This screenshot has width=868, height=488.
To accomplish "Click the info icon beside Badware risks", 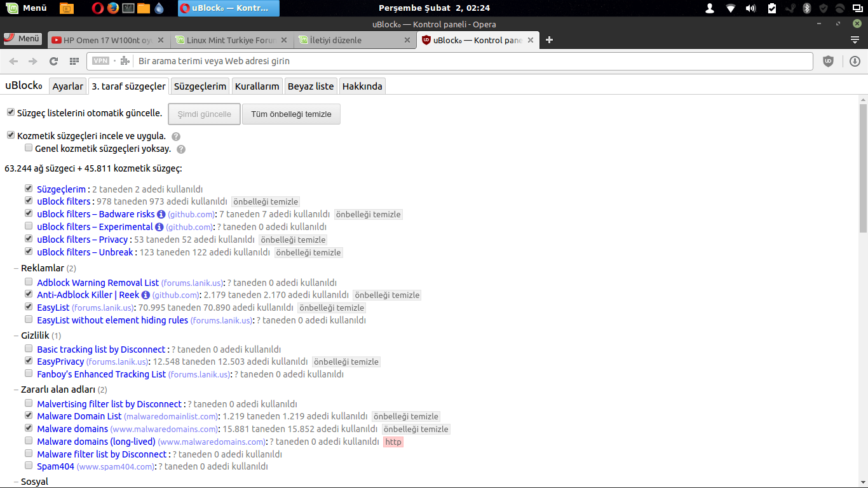I will 161,214.
